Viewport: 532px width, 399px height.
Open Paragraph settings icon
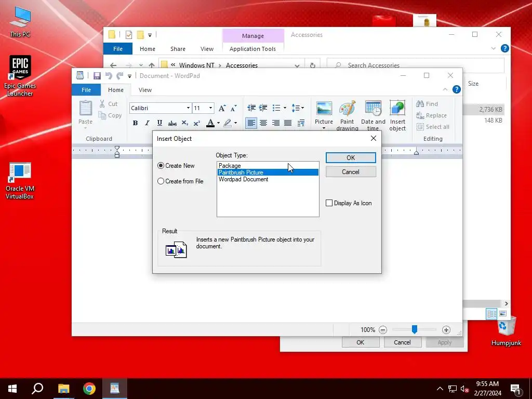(301, 123)
